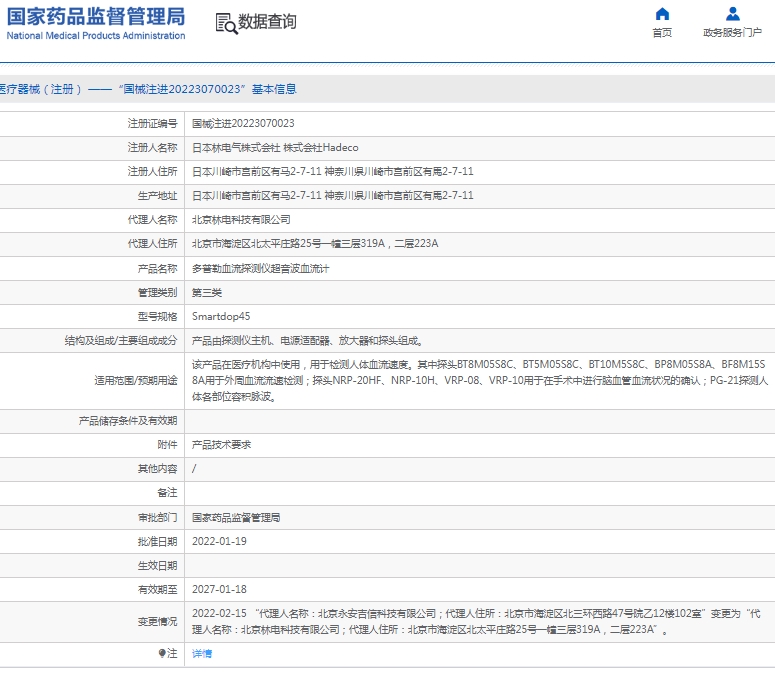Click the 政务服务门户 text label
775x673 pixels.
coord(732,33)
